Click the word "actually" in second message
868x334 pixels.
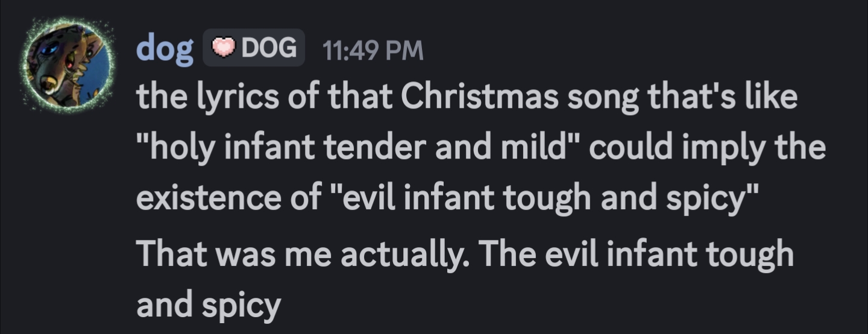417,255
